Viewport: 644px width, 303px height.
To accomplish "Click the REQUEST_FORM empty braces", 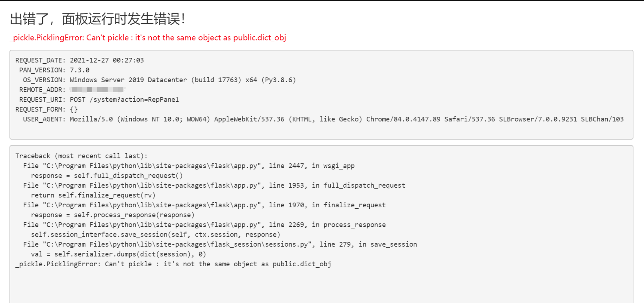I will [x=74, y=109].
